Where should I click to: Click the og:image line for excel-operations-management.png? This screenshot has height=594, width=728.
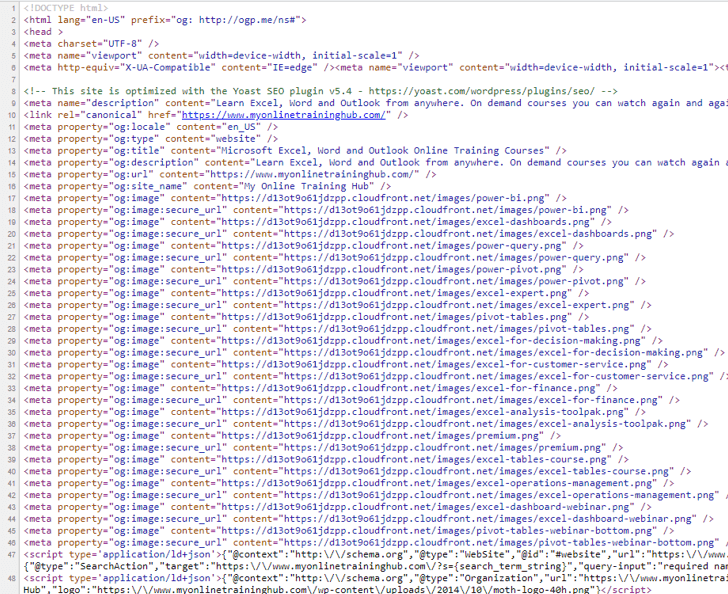pyautogui.click(x=349, y=483)
